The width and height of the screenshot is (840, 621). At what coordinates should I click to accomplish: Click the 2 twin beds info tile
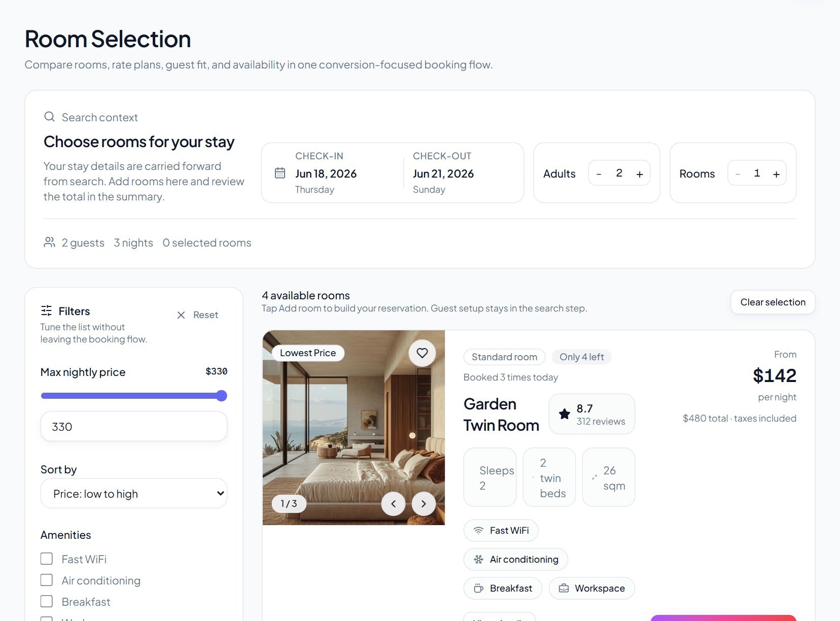click(549, 477)
